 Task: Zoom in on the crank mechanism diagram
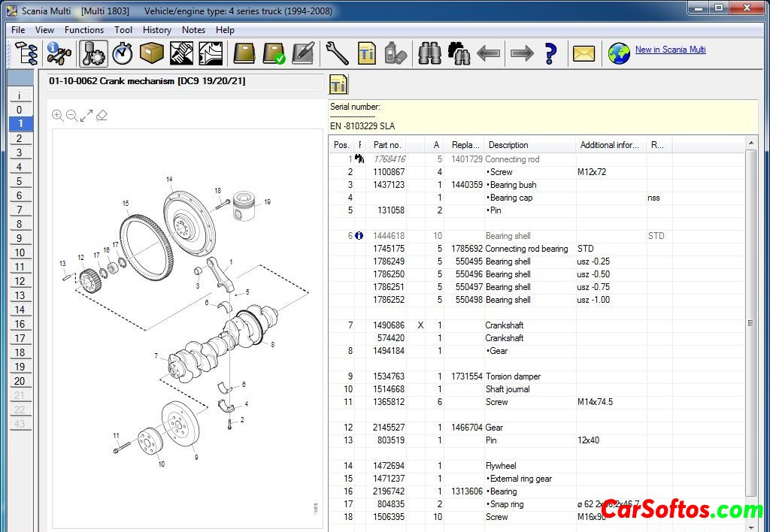click(x=58, y=116)
